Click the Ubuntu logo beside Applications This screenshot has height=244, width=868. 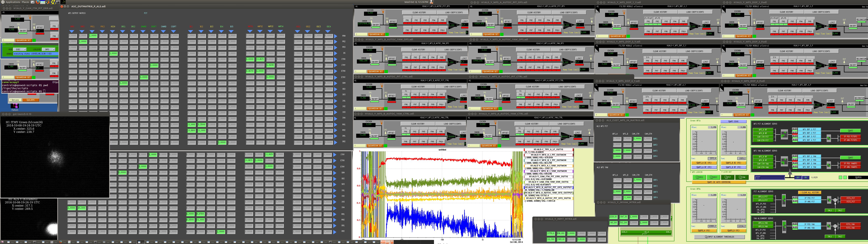pyautogui.click(x=3, y=2)
